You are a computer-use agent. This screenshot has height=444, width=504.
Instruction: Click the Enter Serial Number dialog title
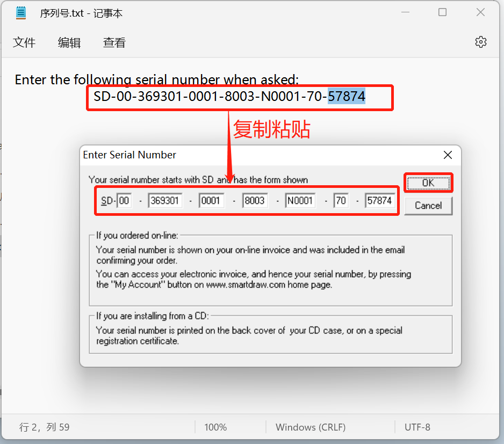(129, 155)
